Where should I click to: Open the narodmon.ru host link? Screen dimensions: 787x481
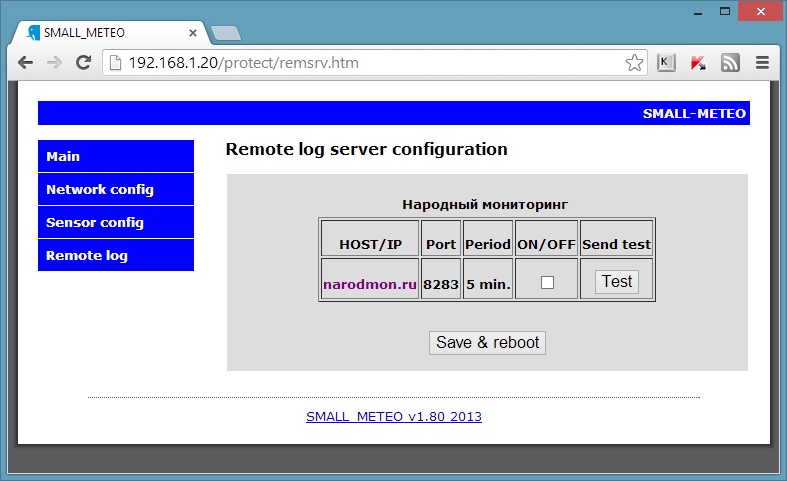point(370,284)
